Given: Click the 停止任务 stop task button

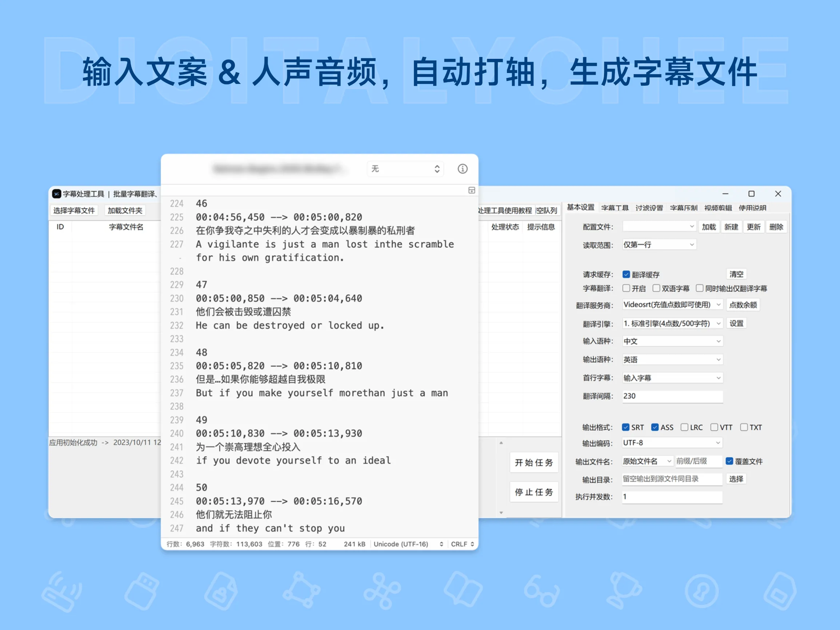Looking at the screenshot, I should tap(533, 492).
